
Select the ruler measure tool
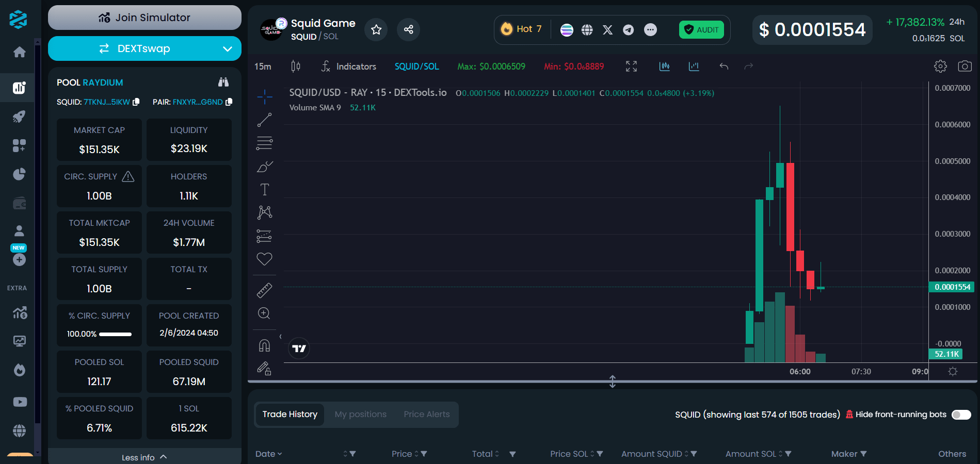(x=264, y=290)
